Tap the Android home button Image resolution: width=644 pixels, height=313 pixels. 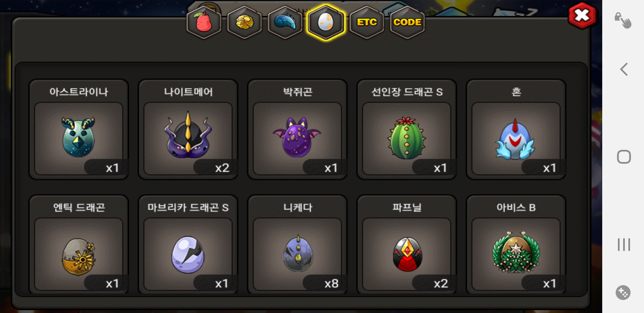coord(624,157)
